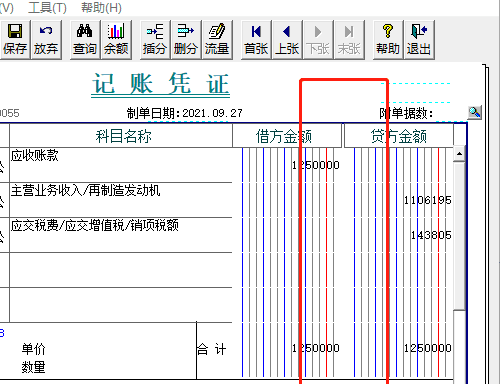Delete an entry with the 删分 icon
This screenshot has width=500, height=384.
186,40
